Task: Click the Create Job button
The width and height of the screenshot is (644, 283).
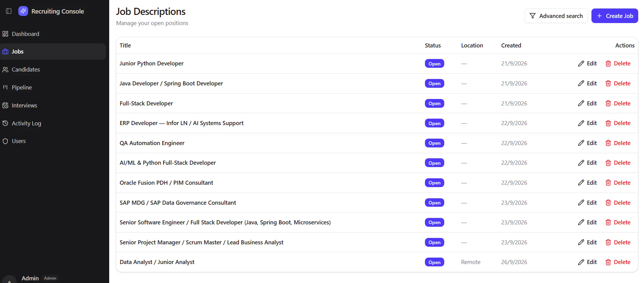Action: [x=614, y=16]
